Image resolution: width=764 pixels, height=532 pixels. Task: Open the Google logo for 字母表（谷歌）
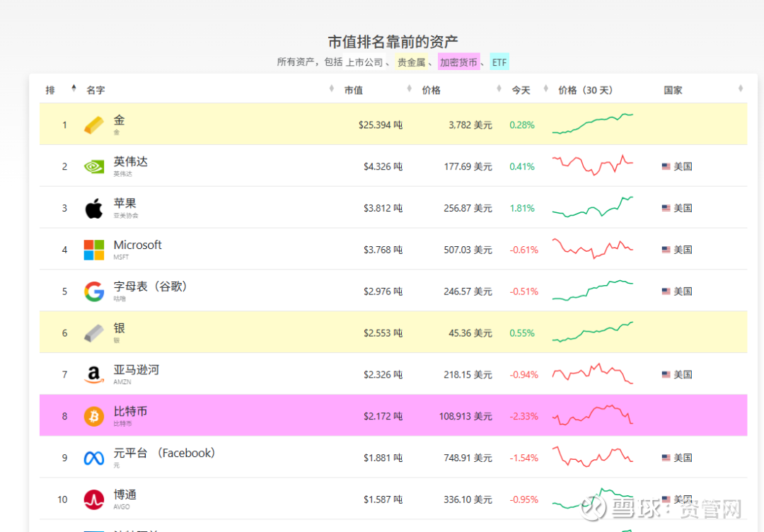click(x=93, y=291)
